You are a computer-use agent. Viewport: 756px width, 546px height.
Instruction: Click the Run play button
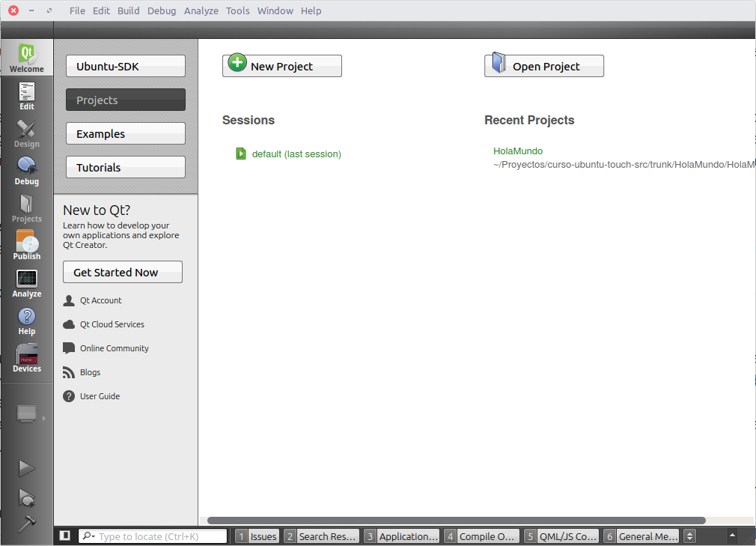click(x=26, y=468)
